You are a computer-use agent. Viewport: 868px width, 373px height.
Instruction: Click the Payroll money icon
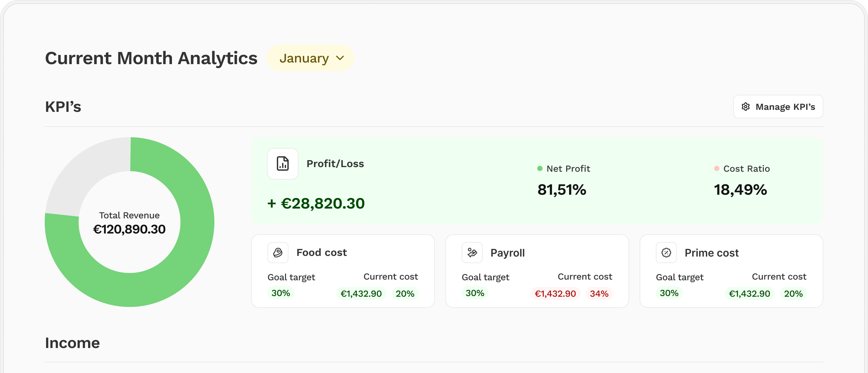coord(472,252)
